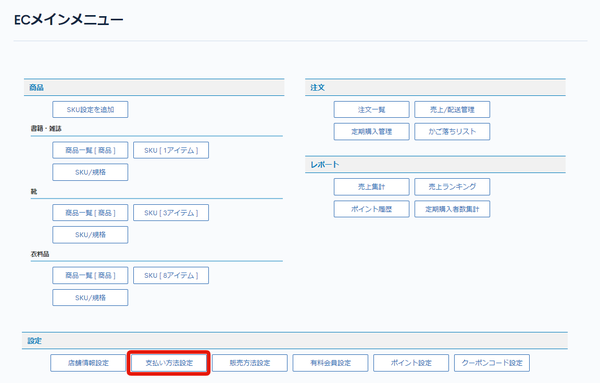The image size is (600, 383).
Task: View the かご落ちリスト
Action: click(x=452, y=132)
